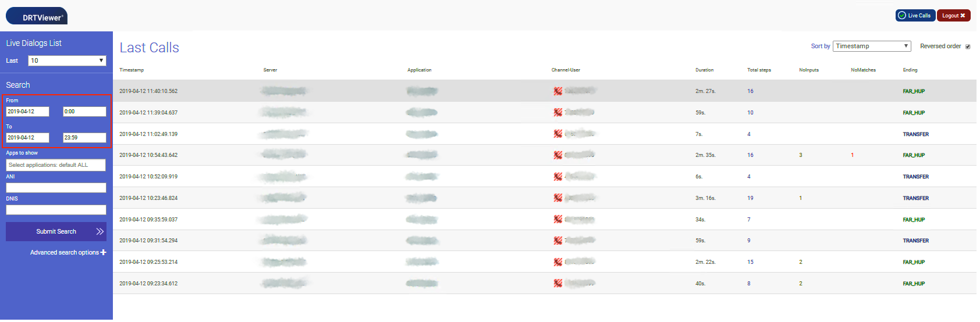This screenshot has height=322, width=980.
Task: Toggle the Reversed order checkbox
Action: click(968, 46)
